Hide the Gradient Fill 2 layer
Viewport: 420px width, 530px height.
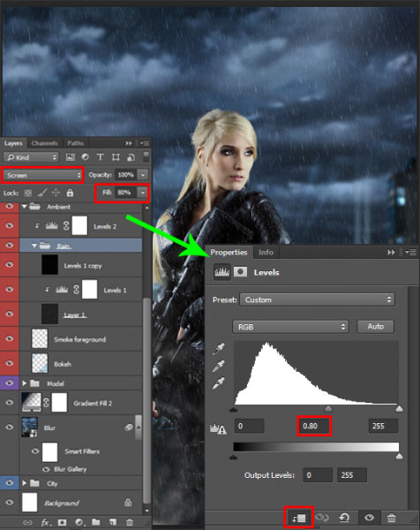10,403
